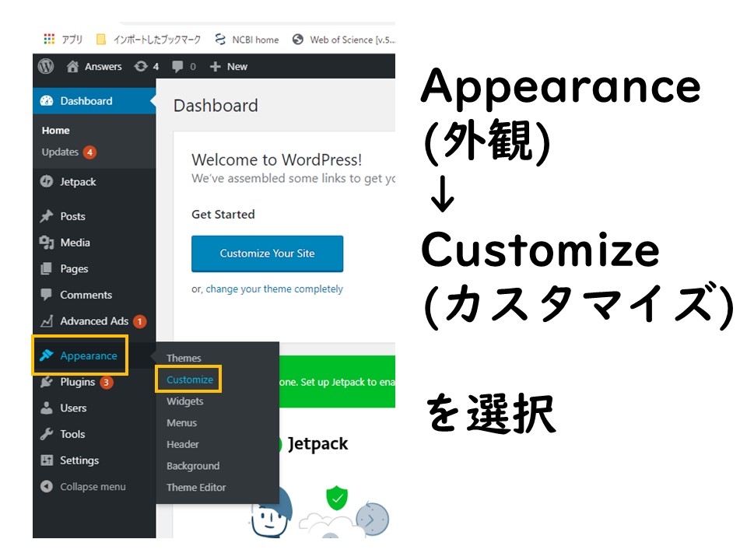Click the Web of Science globe icon
This screenshot has height=560, width=747.
pos(298,40)
